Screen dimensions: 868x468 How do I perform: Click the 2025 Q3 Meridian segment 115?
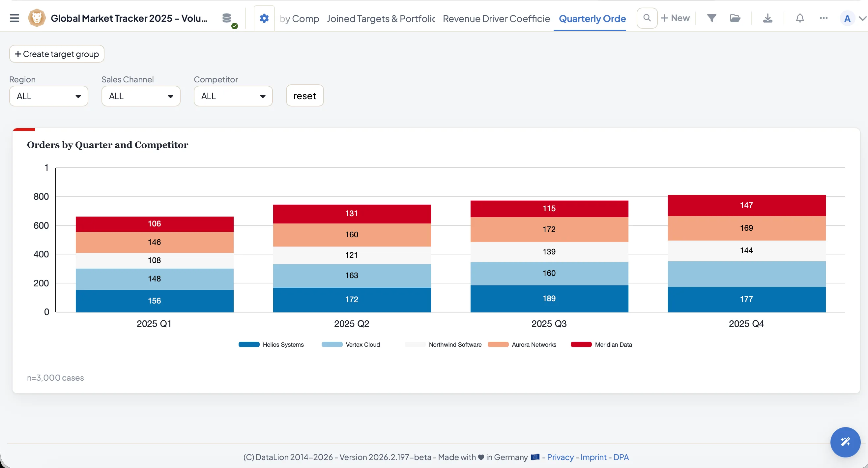click(x=549, y=209)
